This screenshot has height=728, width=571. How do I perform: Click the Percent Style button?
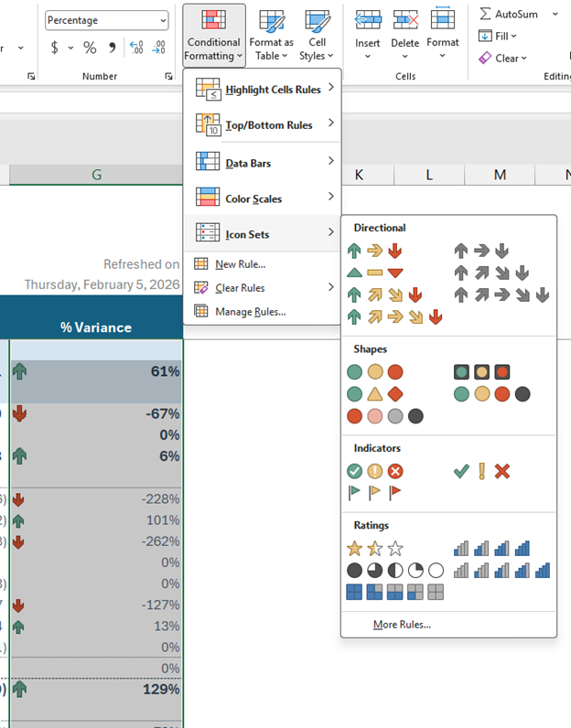90,48
